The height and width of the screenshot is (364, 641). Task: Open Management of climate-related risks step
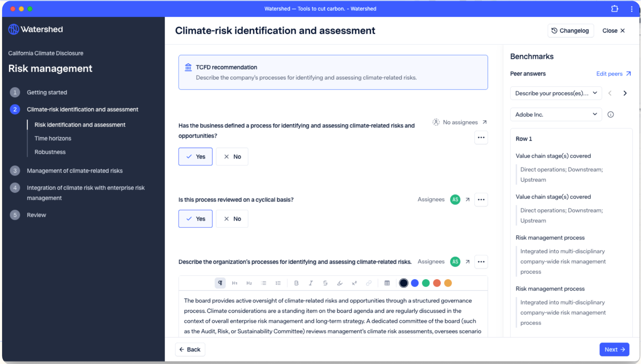coord(75,171)
